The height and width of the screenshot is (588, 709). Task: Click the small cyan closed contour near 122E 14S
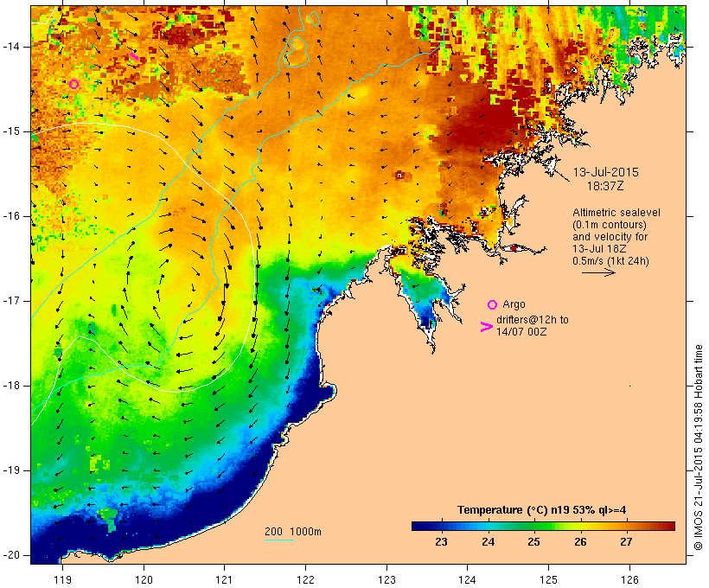tap(297, 52)
